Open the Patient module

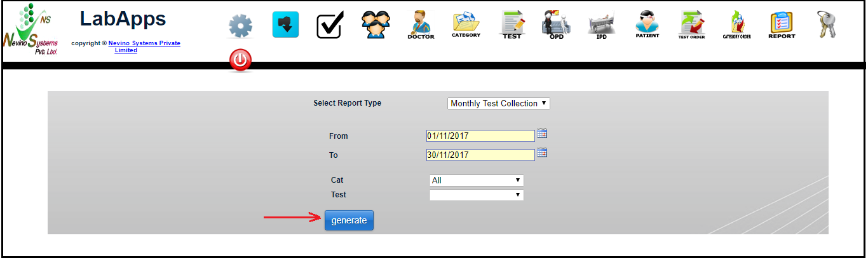click(x=647, y=25)
